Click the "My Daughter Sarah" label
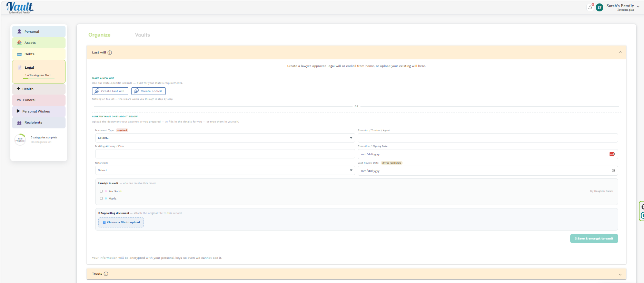 pos(601,191)
